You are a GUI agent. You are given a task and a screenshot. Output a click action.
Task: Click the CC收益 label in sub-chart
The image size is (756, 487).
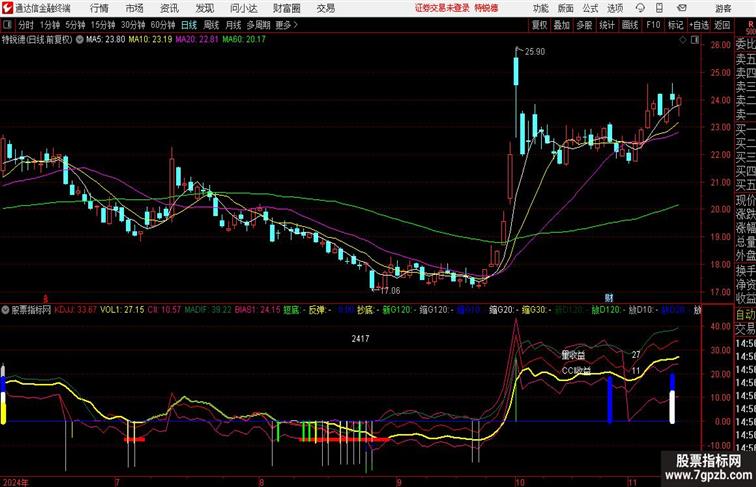click(x=576, y=371)
